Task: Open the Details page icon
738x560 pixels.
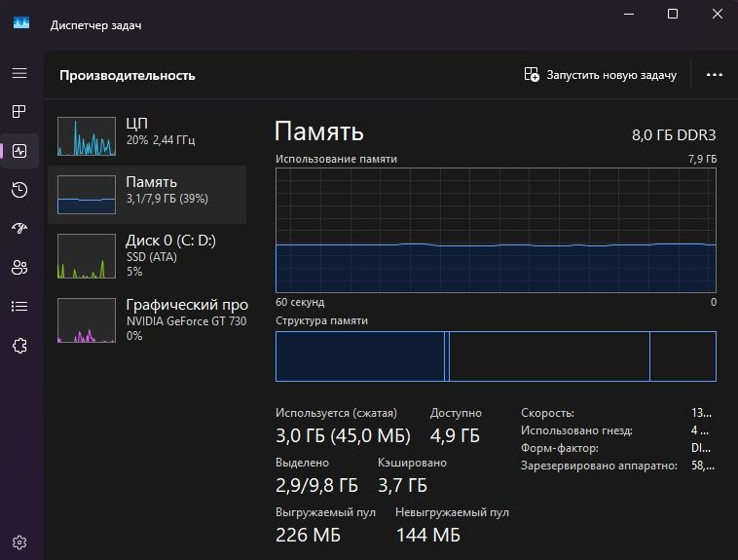Action: click(x=19, y=307)
